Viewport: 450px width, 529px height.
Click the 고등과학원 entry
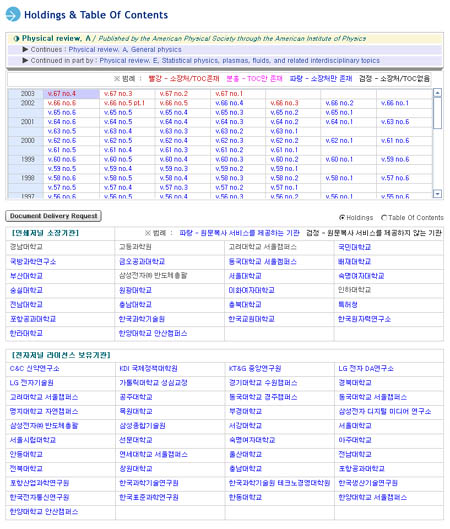point(136,247)
